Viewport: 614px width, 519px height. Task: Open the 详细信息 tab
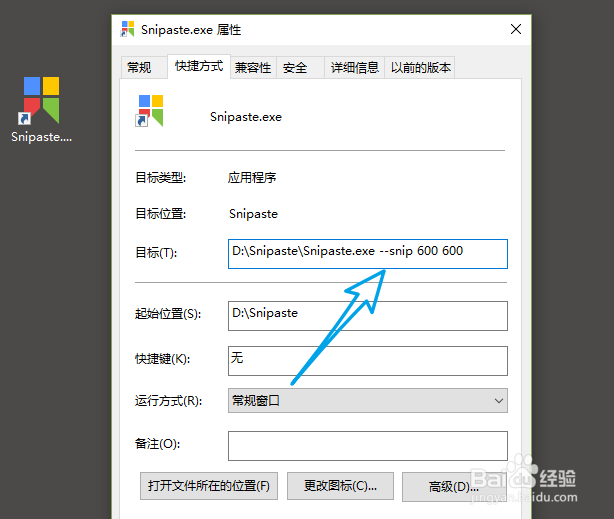coord(354,67)
